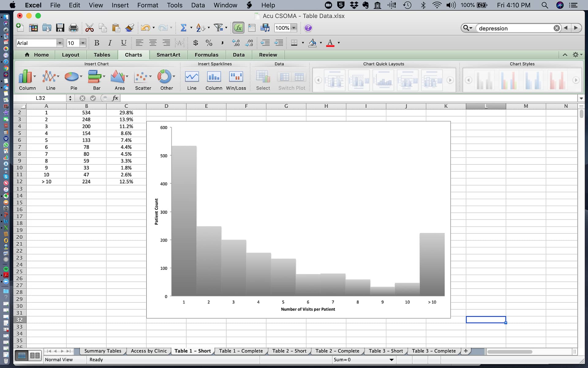588x368 pixels.
Task: Click the fill color paint bucket
Action: tap(312, 43)
